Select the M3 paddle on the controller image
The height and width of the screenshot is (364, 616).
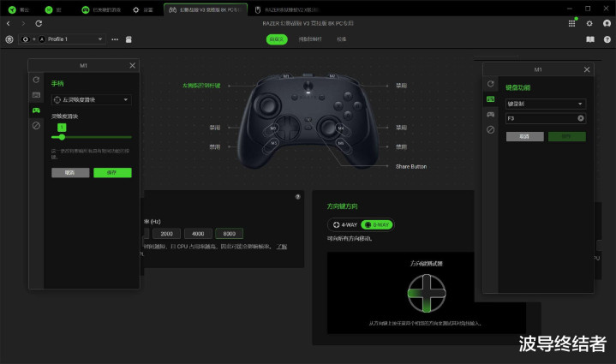click(272, 128)
